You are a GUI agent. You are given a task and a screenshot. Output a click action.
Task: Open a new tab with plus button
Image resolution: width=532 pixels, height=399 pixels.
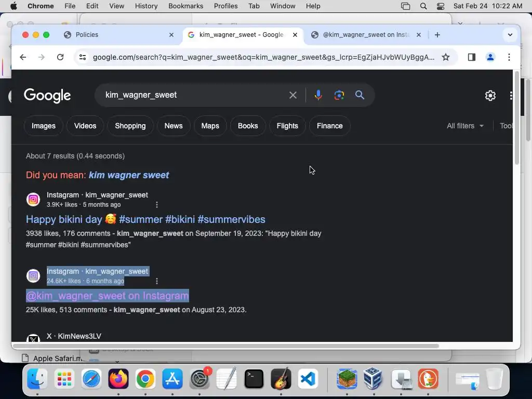[437, 35]
